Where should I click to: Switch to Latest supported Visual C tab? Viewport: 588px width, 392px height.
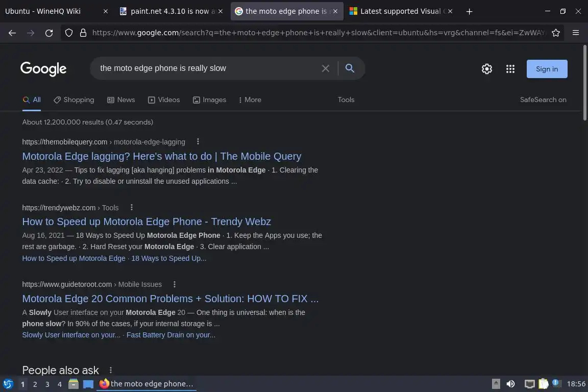pyautogui.click(x=401, y=12)
